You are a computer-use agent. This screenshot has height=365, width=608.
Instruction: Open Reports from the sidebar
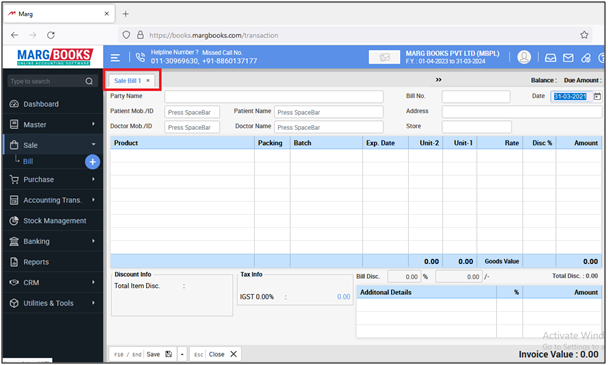tap(36, 262)
